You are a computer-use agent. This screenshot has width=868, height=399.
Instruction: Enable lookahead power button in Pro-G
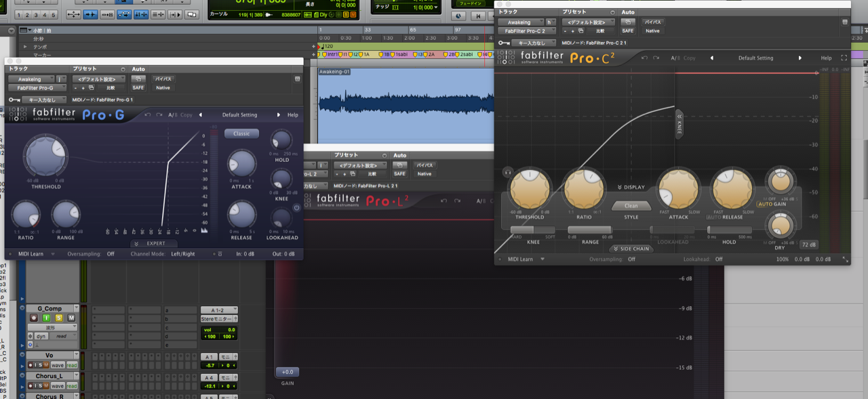pos(296,207)
